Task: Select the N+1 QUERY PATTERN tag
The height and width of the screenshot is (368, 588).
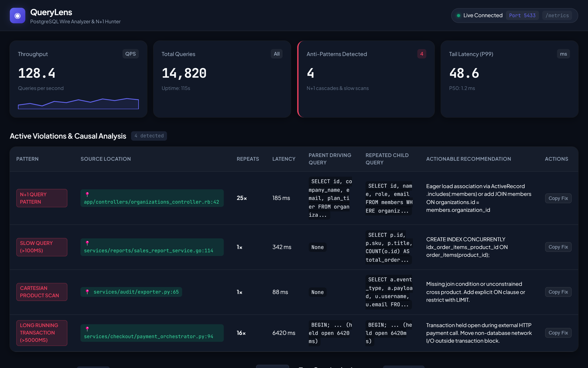Action: point(42,198)
